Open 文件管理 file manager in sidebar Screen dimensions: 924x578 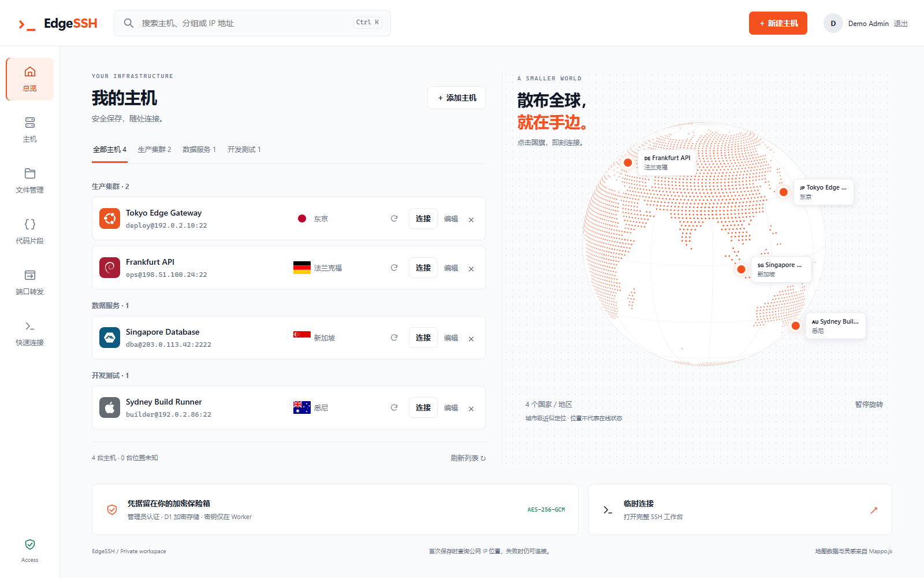coord(30,181)
